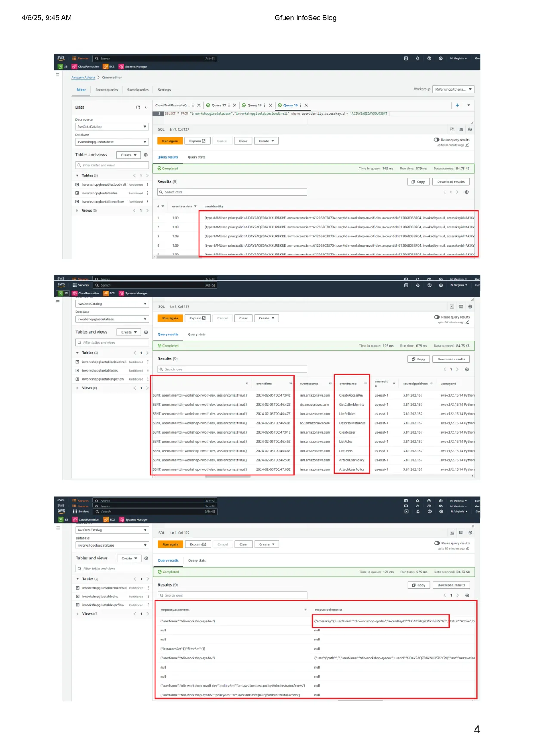Image resolution: width=534 pixels, height=756 pixels.
Task: Open console settings gear in top screenshot header
Action: 441,59
